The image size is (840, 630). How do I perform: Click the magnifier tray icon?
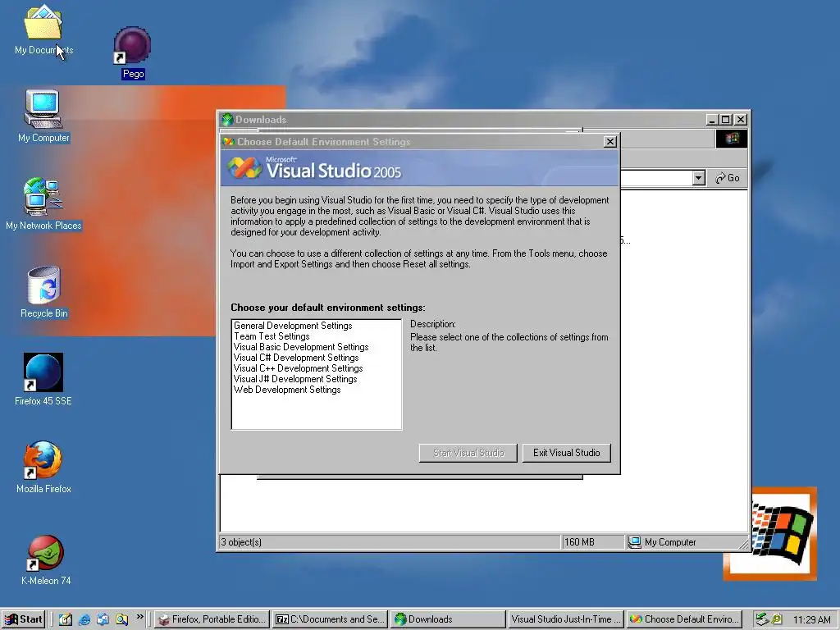pos(776,620)
